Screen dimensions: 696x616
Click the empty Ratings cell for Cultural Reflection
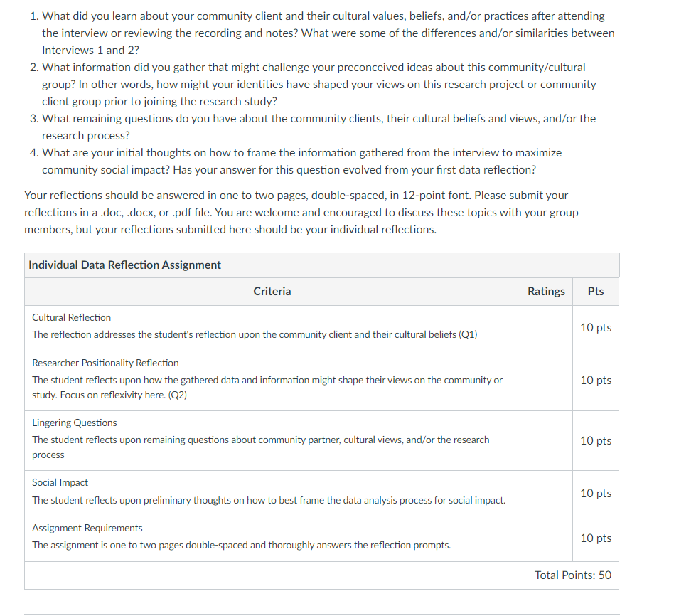tap(547, 328)
